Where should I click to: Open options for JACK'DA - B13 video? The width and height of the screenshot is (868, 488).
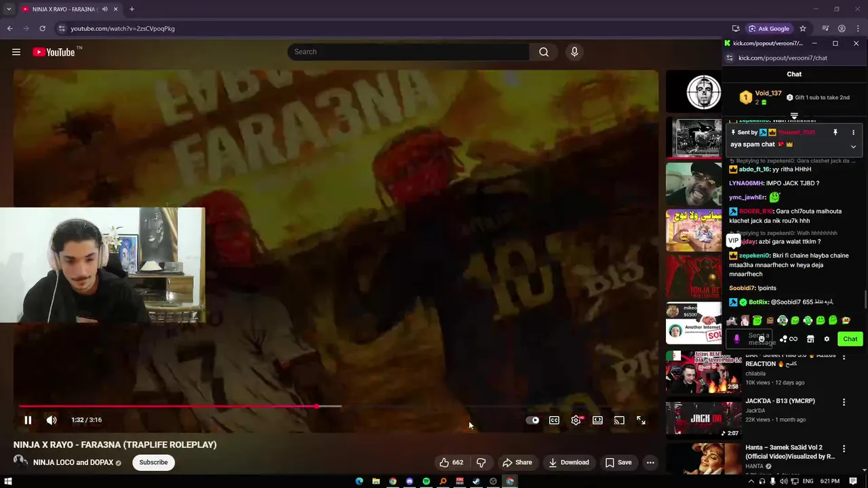[x=844, y=402]
